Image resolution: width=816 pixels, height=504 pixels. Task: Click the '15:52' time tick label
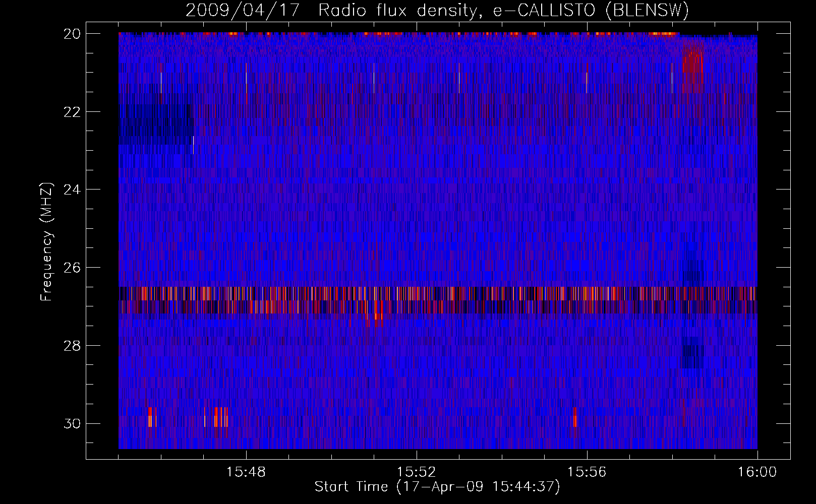pos(417,472)
